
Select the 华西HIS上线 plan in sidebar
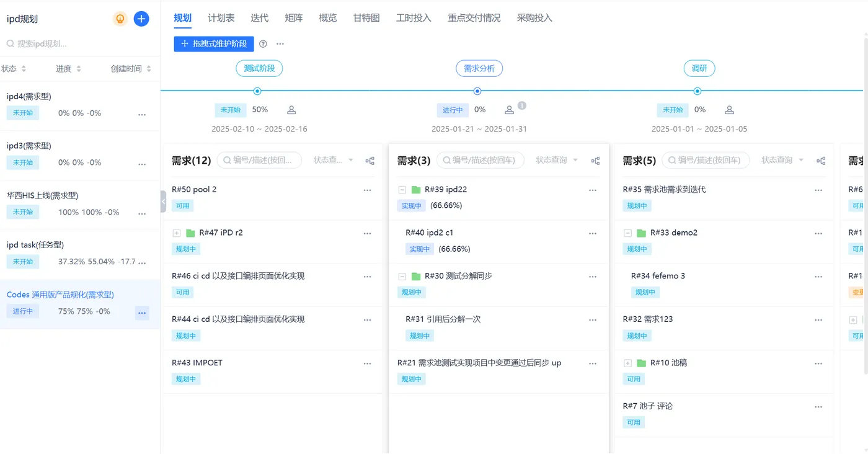[x=42, y=195]
